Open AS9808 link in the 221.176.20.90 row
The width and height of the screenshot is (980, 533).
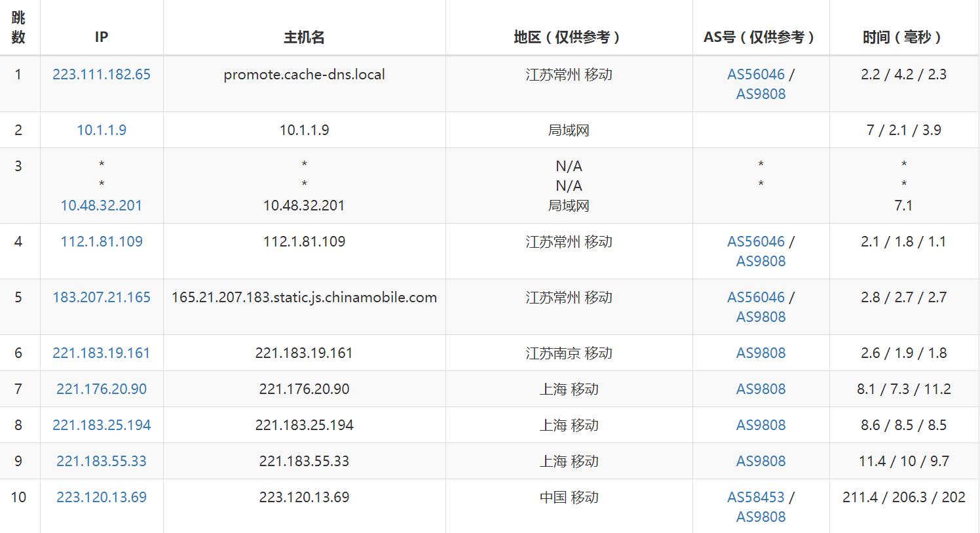(761, 389)
